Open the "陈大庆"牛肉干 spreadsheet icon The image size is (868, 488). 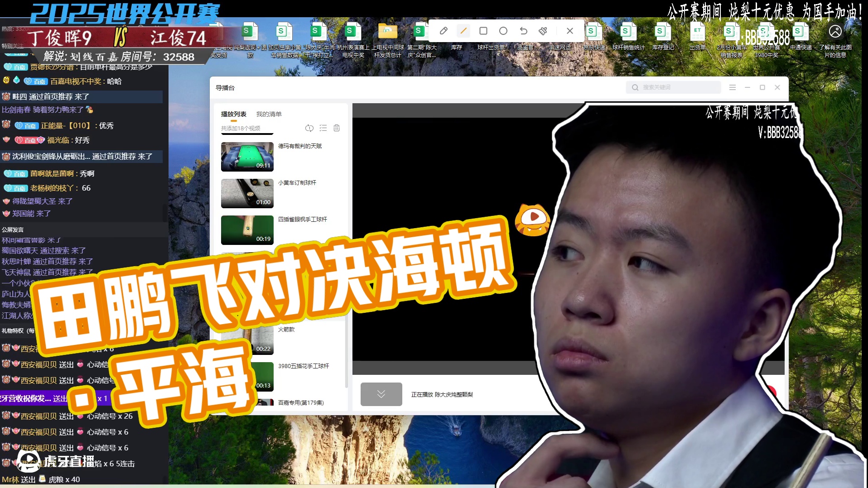click(x=319, y=40)
